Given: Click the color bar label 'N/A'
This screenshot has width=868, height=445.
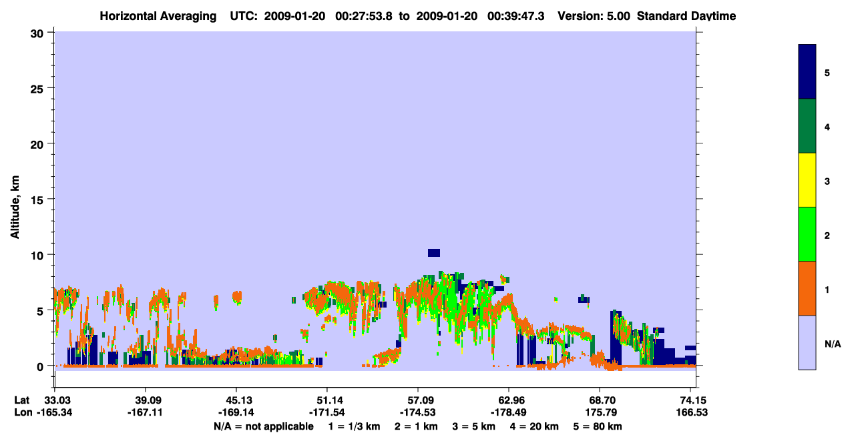Looking at the screenshot, I should pos(832,344).
